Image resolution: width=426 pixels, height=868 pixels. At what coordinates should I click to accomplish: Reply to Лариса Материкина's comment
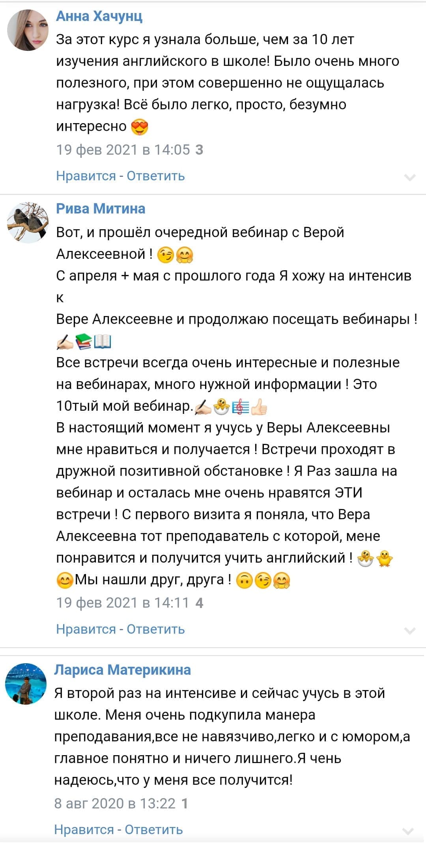tap(154, 830)
